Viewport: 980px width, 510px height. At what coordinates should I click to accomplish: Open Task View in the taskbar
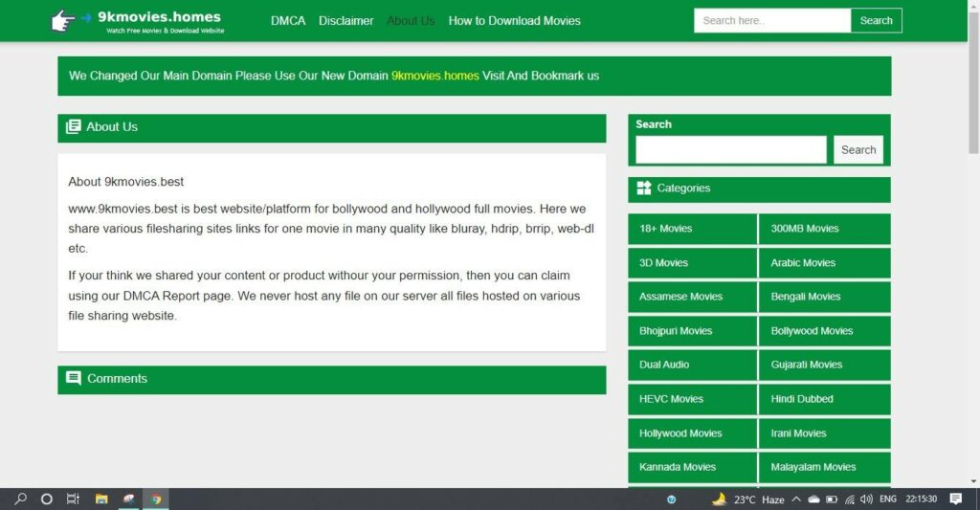coord(73,499)
